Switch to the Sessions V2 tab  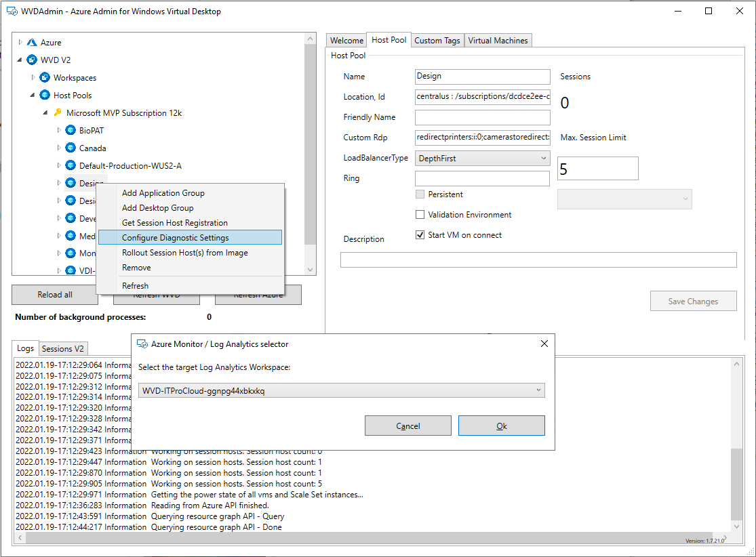tap(62, 348)
